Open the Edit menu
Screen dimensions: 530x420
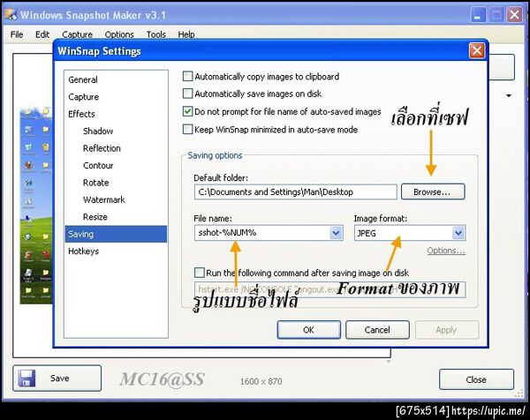point(42,34)
